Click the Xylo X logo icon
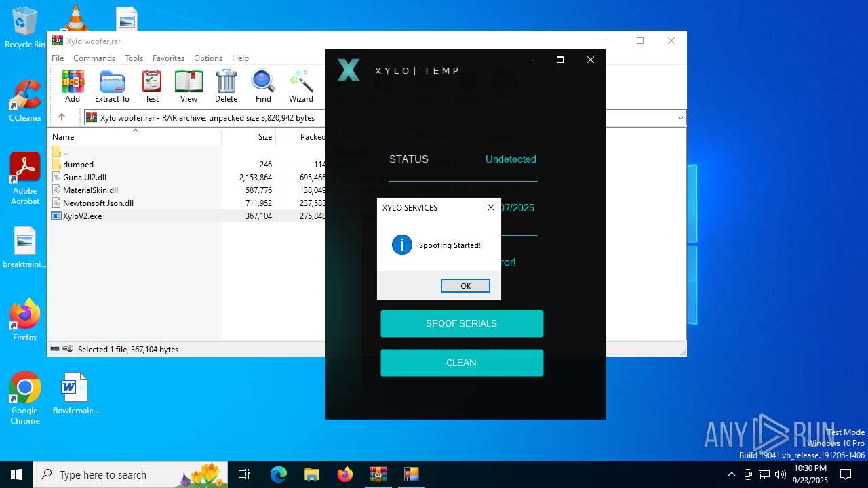Viewport: 868px width, 488px height. (349, 70)
